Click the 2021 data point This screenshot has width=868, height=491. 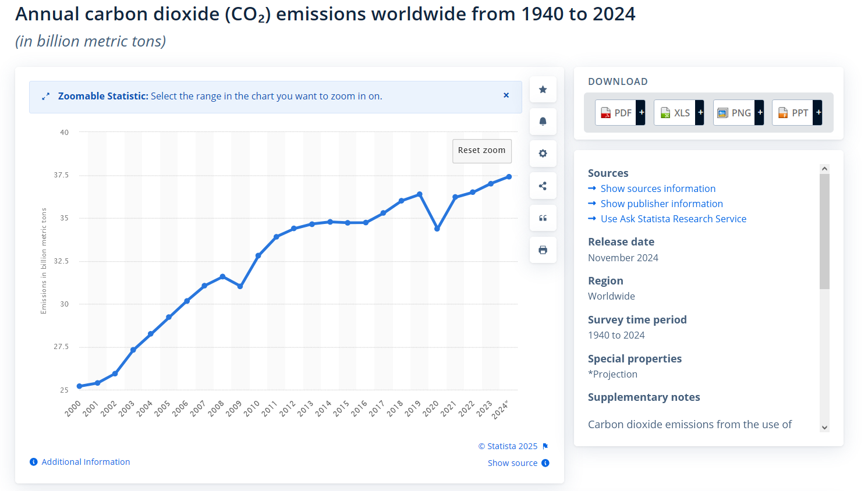[455, 197]
